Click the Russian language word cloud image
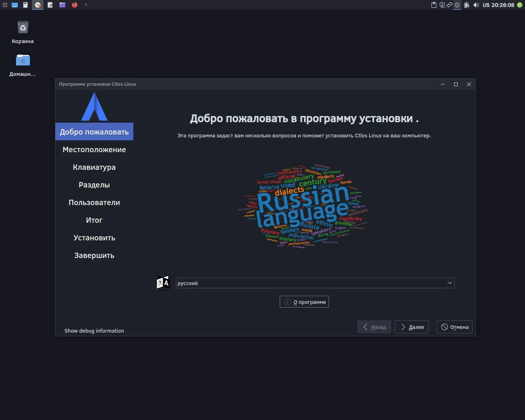 [304, 206]
